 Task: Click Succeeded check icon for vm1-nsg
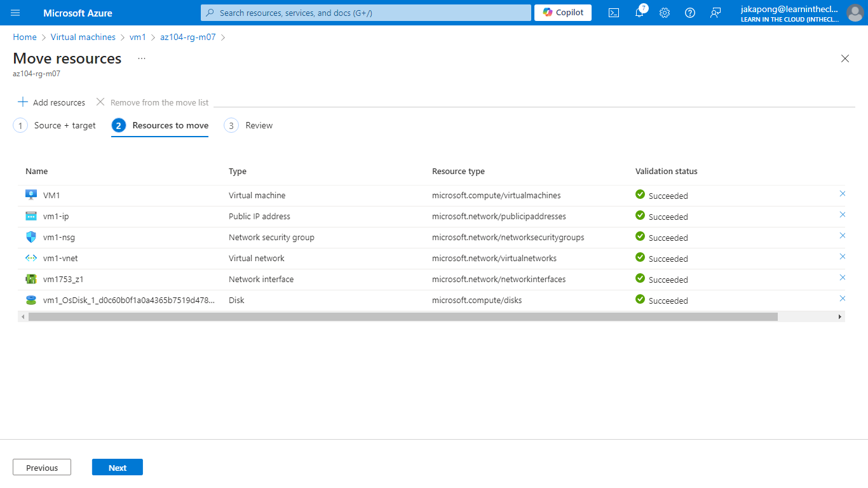[x=641, y=236]
